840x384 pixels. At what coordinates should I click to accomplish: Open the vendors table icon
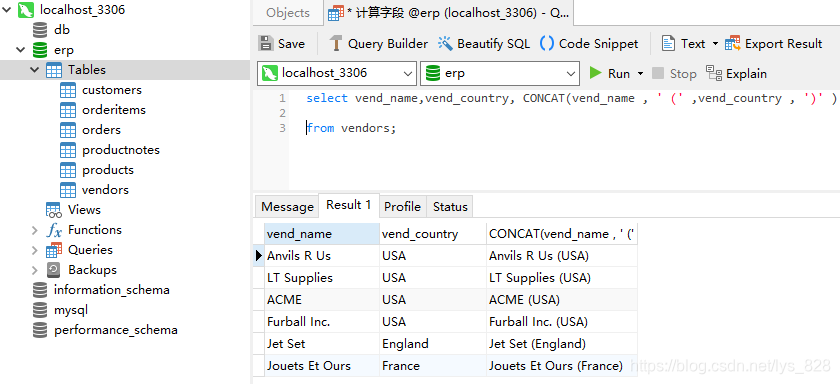tap(68, 190)
